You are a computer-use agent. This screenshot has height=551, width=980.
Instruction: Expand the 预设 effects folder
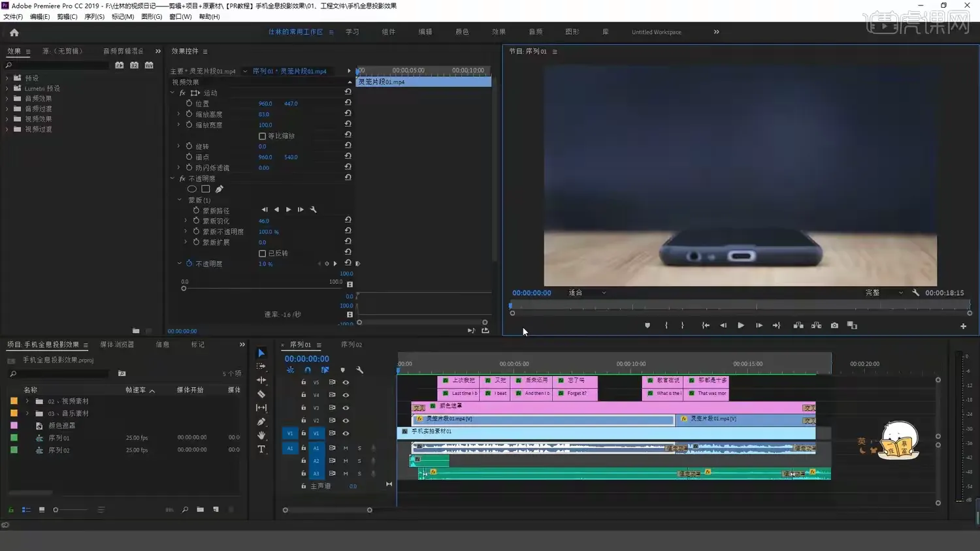(7, 78)
